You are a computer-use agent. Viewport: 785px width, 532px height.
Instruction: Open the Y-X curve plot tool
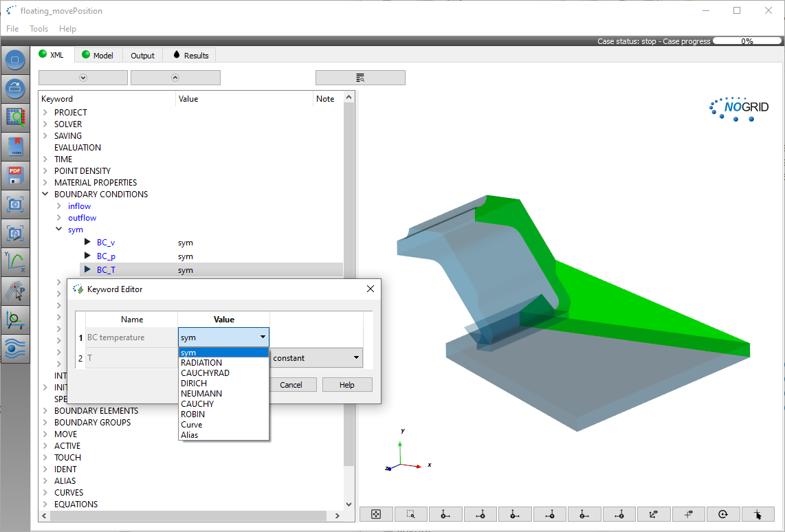[x=15, y=263]
